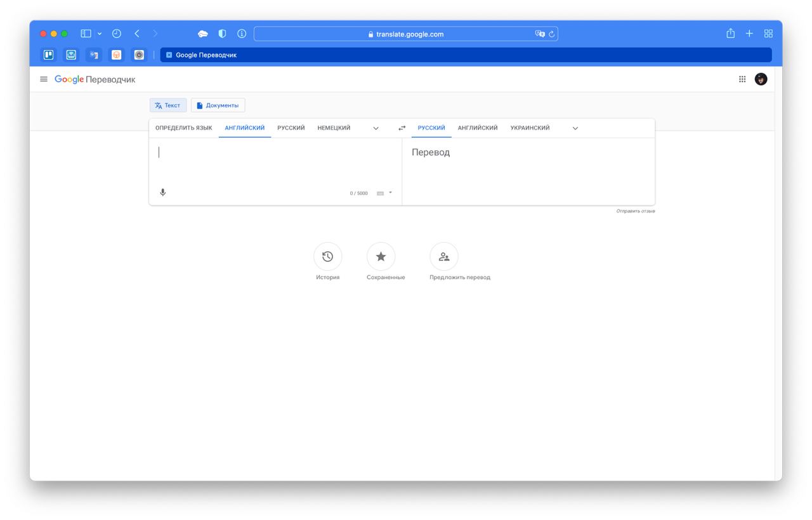Screen dimensions: 812x520
Task: Click the info circle toolbar icon
Action: tap(242, 34)
